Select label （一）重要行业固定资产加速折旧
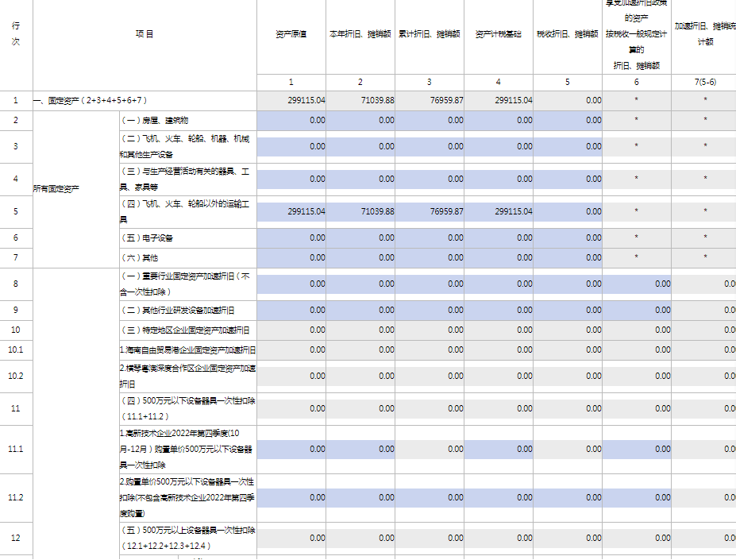This screenshot has height=560, width=736. [185, 284]
